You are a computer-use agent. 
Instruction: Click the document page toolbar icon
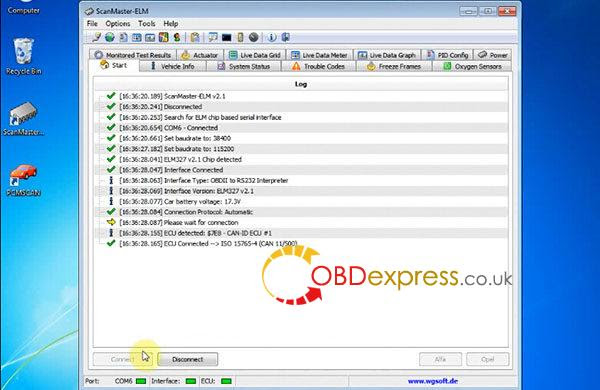(123, 37)
